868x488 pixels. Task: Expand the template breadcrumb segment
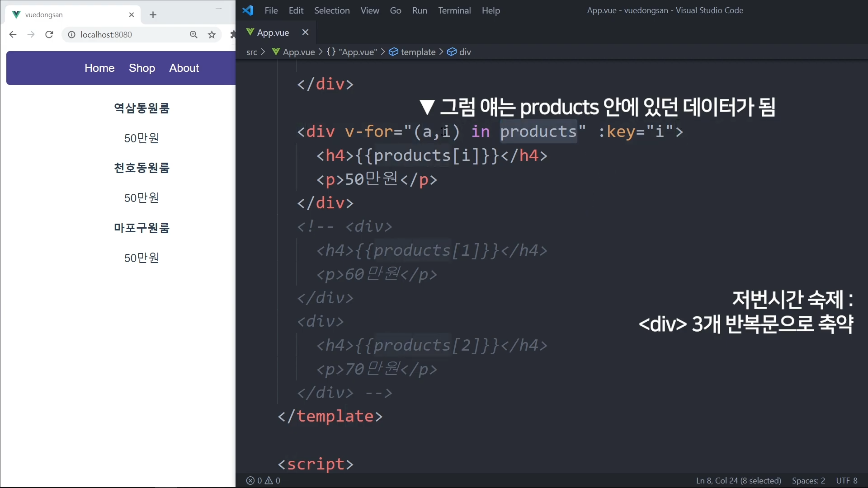417,52
